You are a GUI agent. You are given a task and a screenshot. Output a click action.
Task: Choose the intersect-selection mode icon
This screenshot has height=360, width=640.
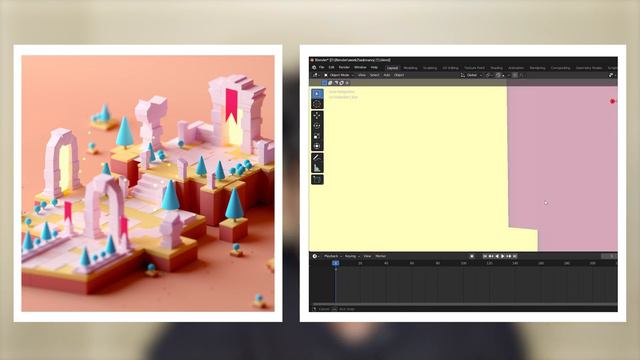pyautogui.click(x=347, y=83)
